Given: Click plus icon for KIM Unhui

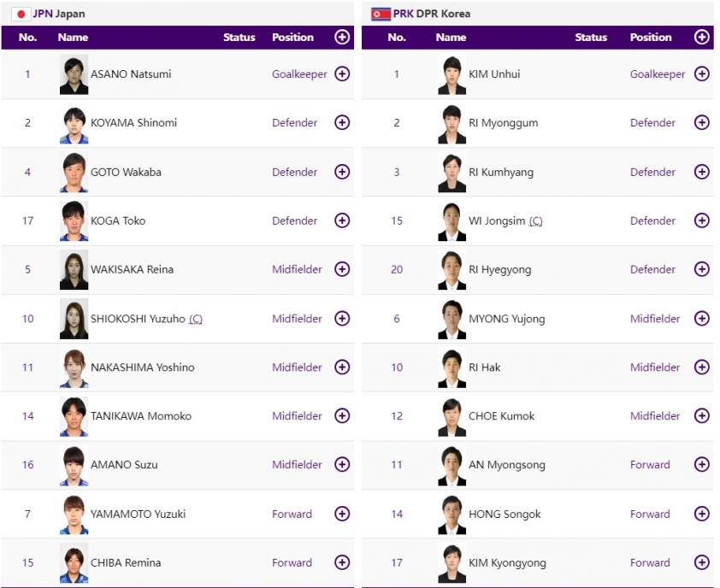Looking at the screenshot, I should 702,73.
